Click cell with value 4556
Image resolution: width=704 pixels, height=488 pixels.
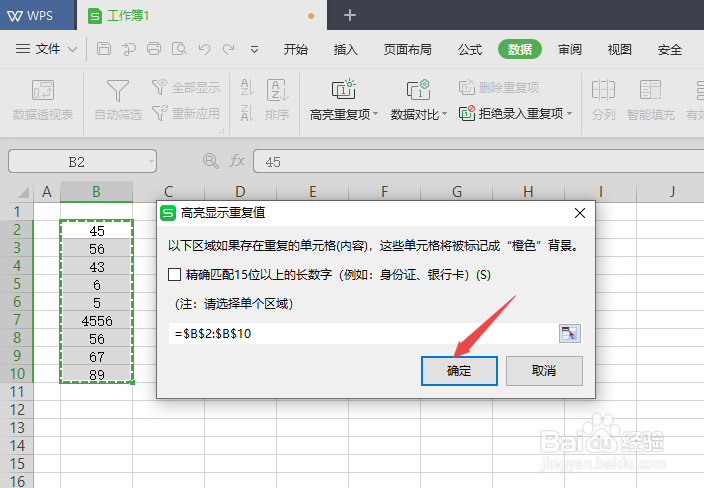click(97, 321)
